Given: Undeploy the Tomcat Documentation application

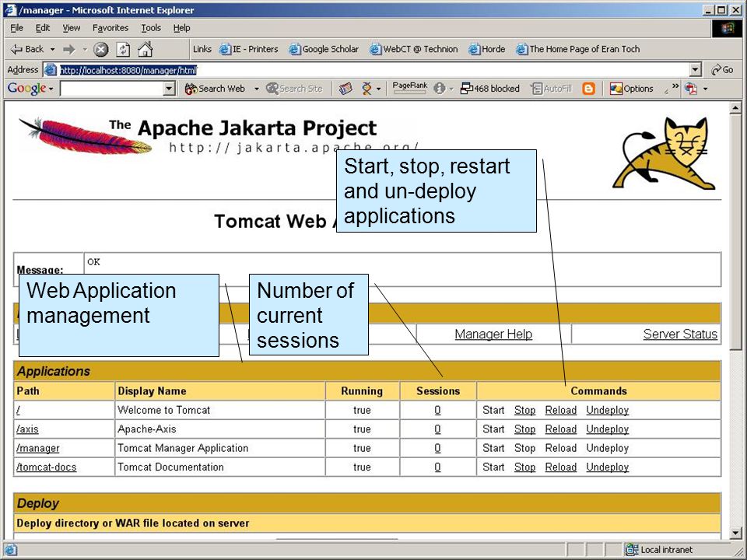Looking at the screenshot, I should coord(608,467).
